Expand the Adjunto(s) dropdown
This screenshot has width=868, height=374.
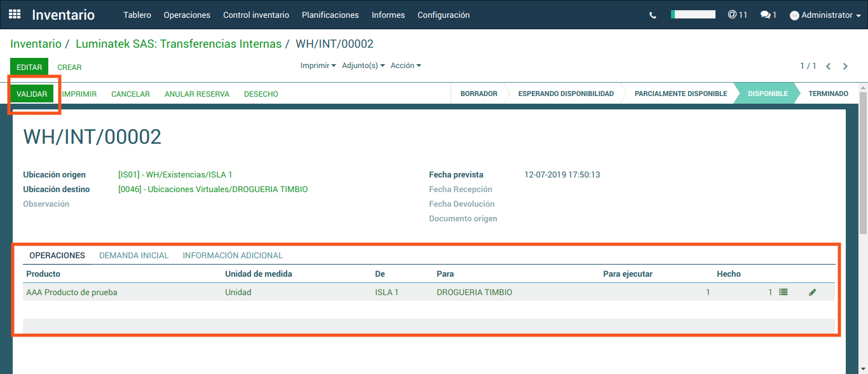[363, 66]
